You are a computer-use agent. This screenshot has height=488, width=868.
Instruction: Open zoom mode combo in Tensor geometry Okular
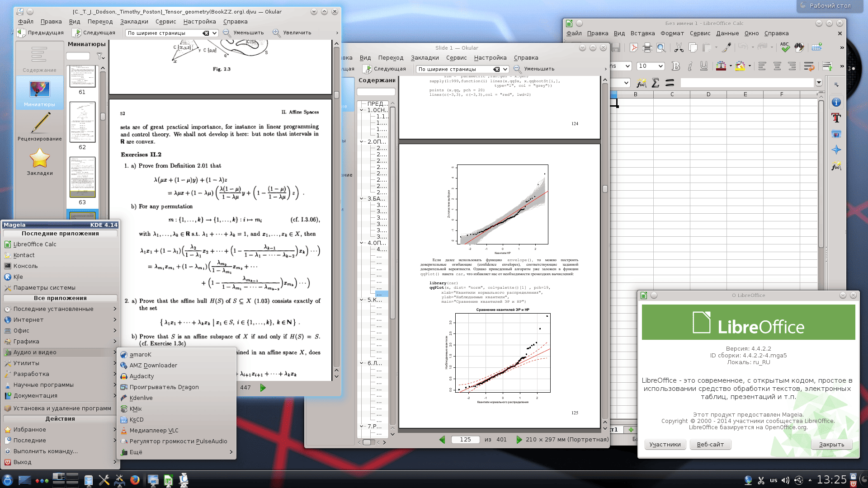click(x=172, y=33)
